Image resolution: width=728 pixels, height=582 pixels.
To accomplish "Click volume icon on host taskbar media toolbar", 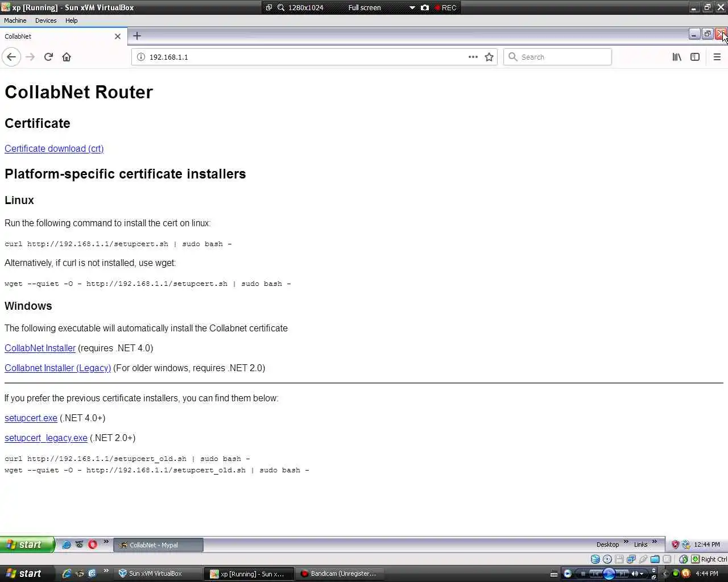I will click(635, 573).
